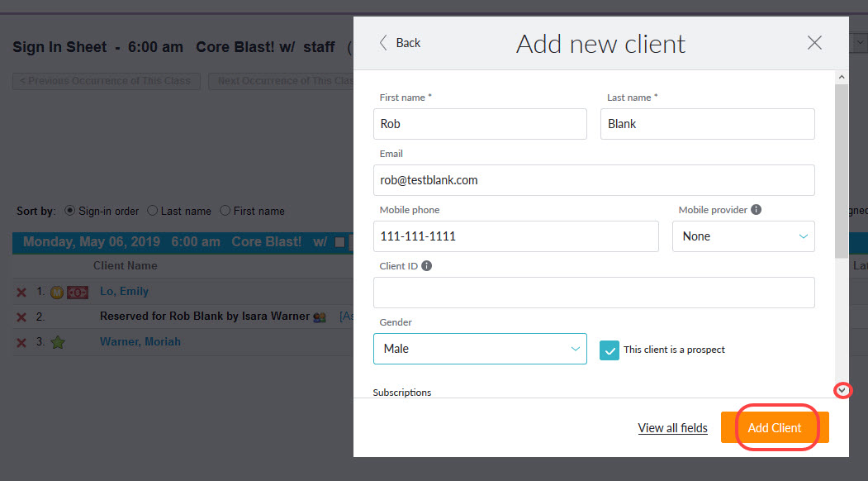This screenshot has height=481, width=868.
Task: Click the red X beside the Rob Blank reservation
Action: (21, 317)
